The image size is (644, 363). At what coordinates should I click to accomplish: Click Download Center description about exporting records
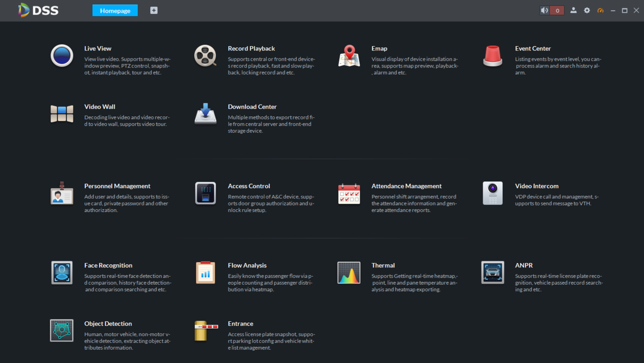(x=272, y=124)
